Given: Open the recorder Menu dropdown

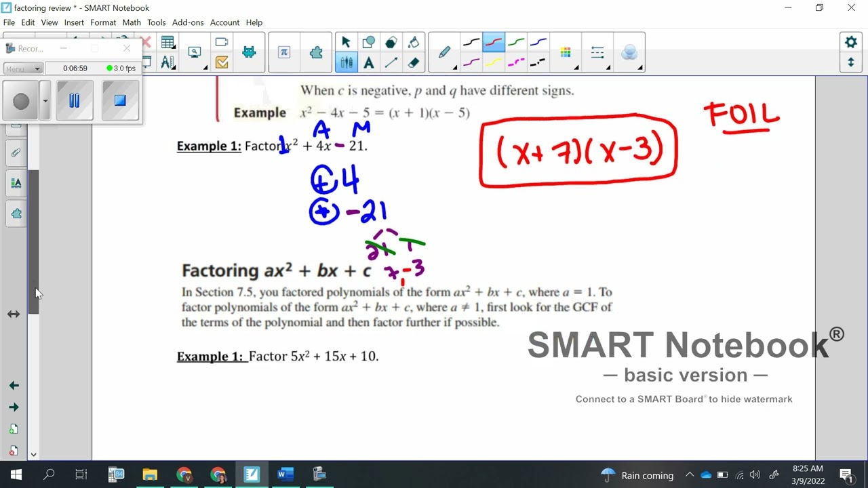Looking at the screenshot, I should coord(23,68).
